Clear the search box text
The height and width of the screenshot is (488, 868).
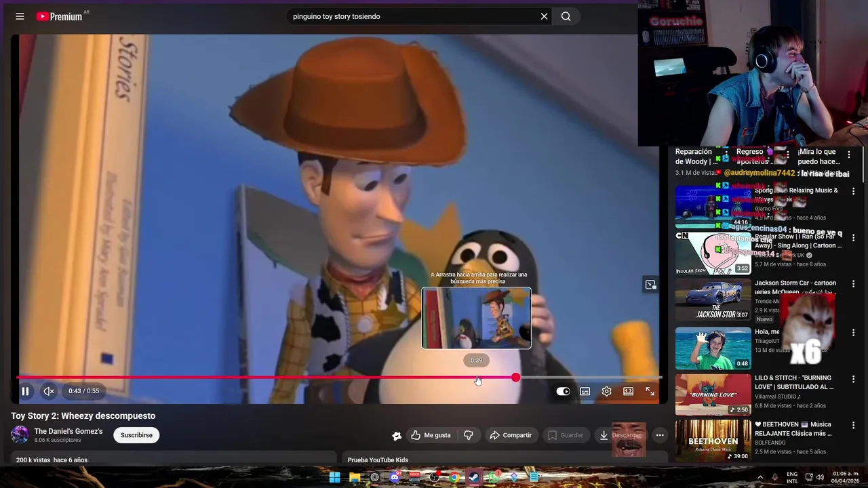point(544,16)
